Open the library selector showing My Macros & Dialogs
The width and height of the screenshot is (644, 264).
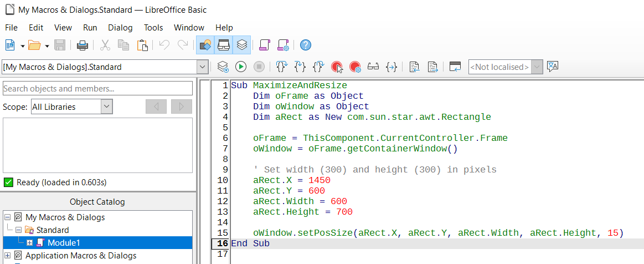pyautogui.click(x=105, y=67)
